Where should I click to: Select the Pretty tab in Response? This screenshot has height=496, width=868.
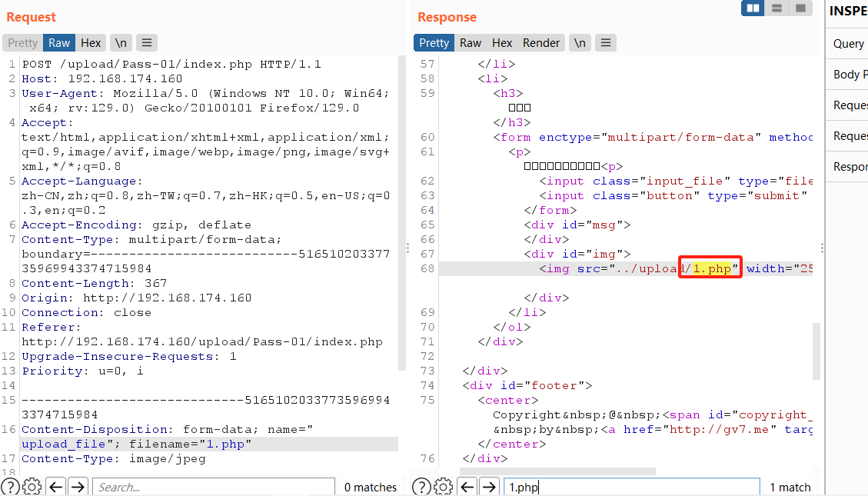(434, 42)
